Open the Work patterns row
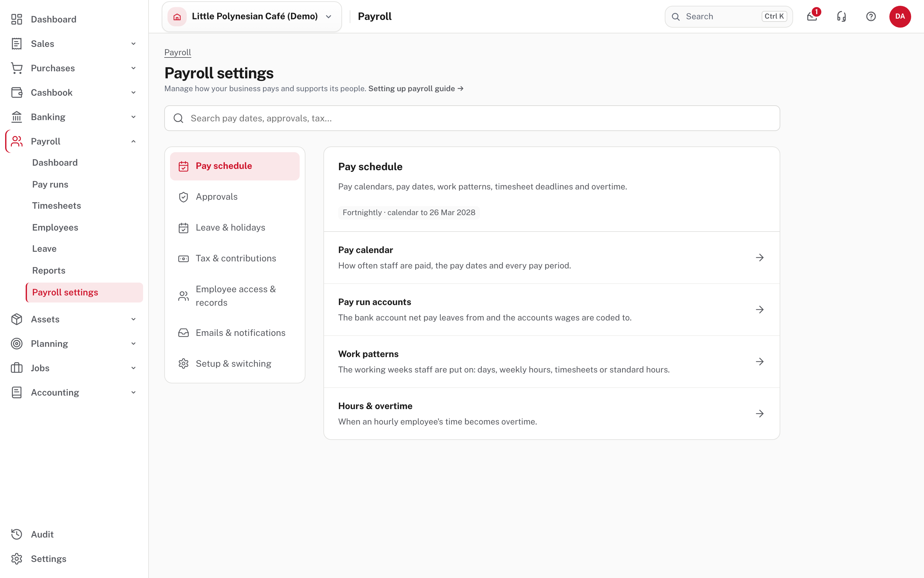The image size is (924, 578). click(552, 362)
